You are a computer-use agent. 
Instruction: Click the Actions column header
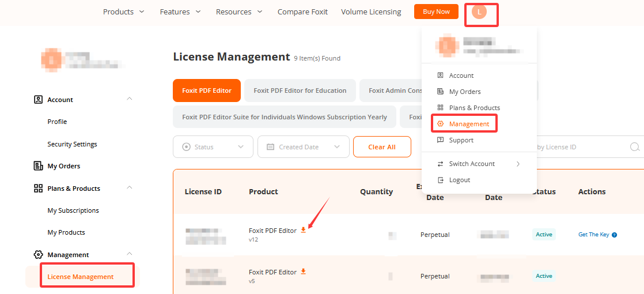coord(592,191)
